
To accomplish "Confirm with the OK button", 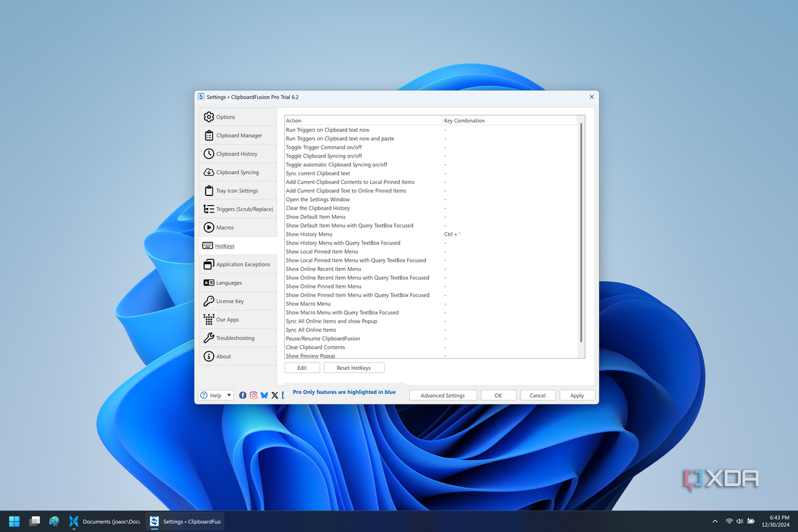I will [498, 395].
